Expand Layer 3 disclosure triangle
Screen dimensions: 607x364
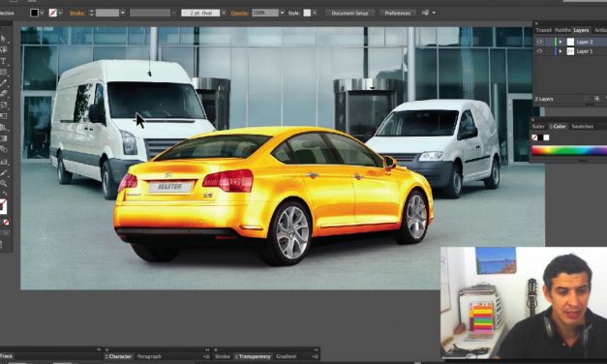tap(561, 42)
